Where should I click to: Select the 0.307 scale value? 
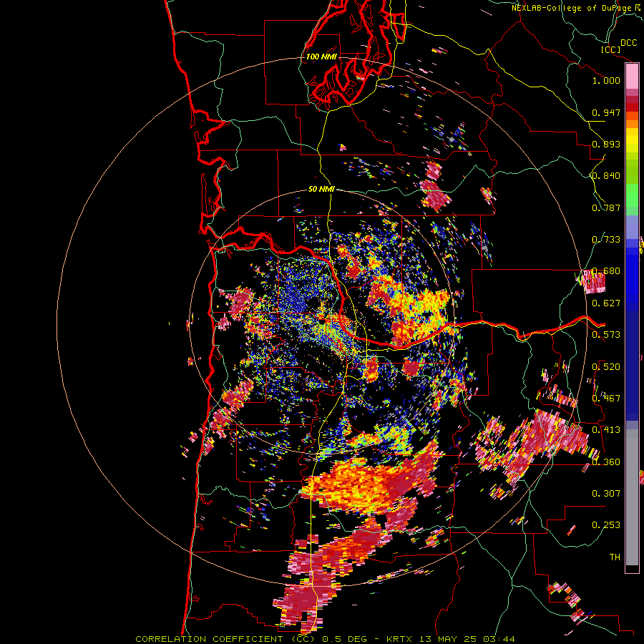606,494
